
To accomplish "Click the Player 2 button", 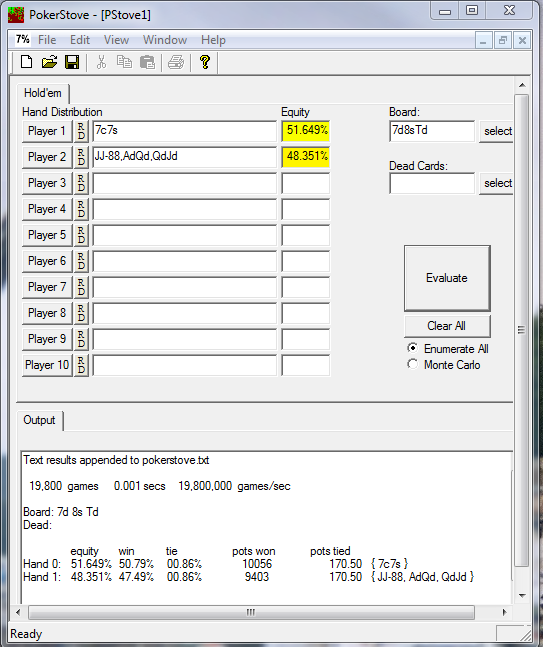I will tap(47, 157).
